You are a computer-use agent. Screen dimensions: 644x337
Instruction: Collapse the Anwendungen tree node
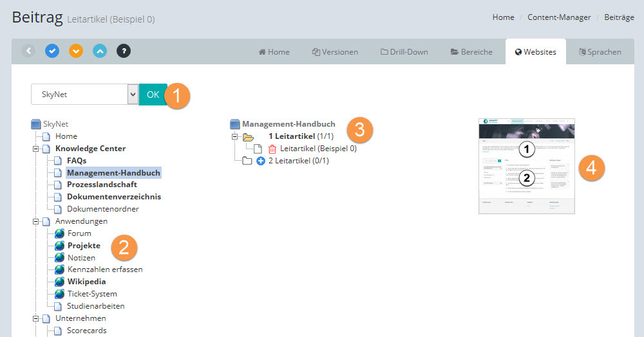click(x=35, y=221)
